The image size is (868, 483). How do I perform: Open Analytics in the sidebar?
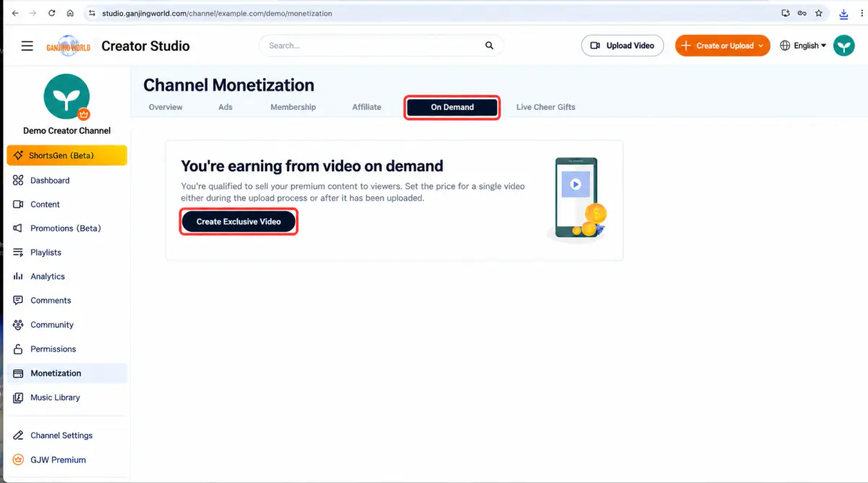pyautogui.click(x=67, y=276)
